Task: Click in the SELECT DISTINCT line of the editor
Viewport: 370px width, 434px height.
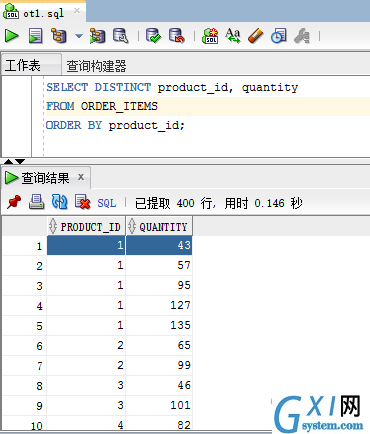Action: [172, 87]
